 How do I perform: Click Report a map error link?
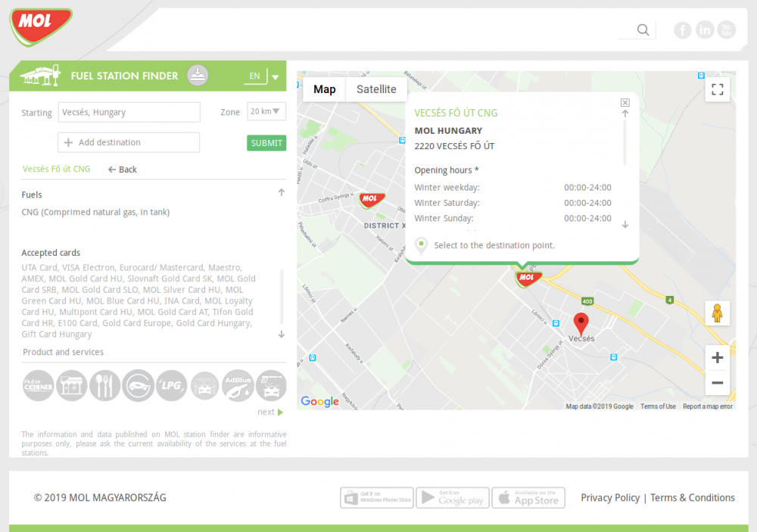click(x=707, y=406)
